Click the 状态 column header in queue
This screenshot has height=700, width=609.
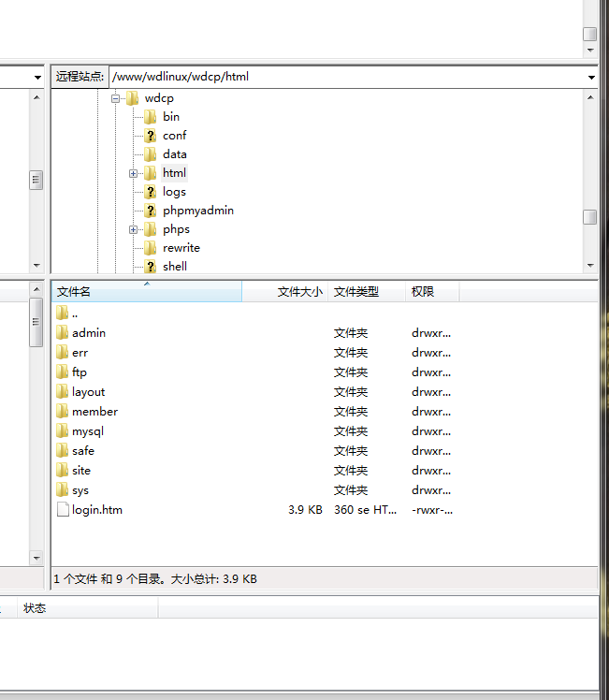(x=87, y=608)
